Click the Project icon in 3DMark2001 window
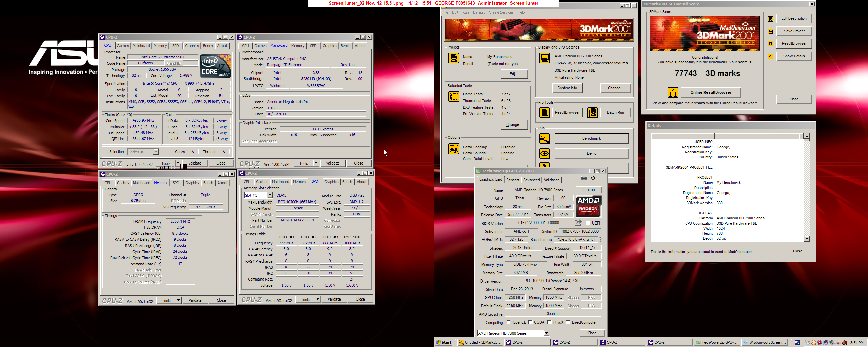Image resolution: width=868 pixels, height=347 pixels. 454,58
